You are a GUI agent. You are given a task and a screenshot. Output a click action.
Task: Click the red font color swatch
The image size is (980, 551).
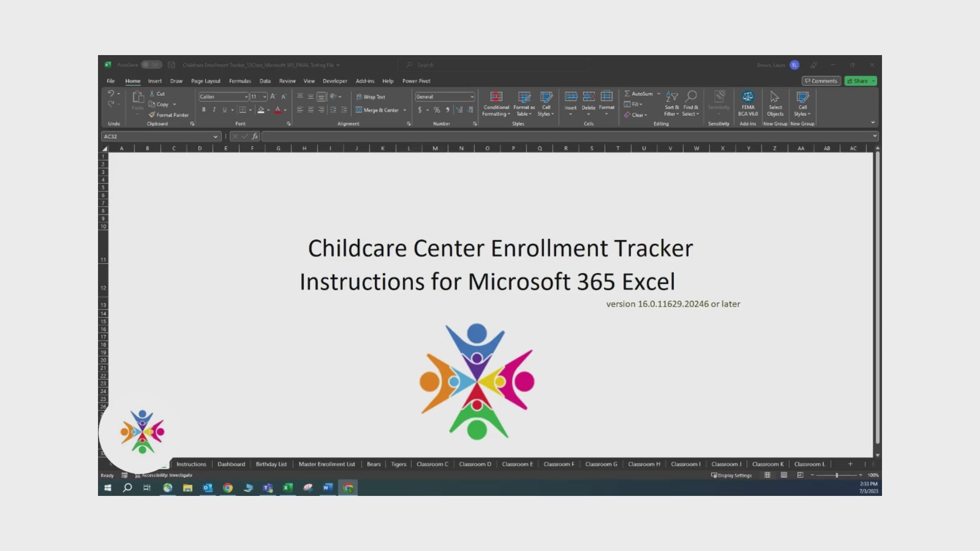[x=278, y=110]
